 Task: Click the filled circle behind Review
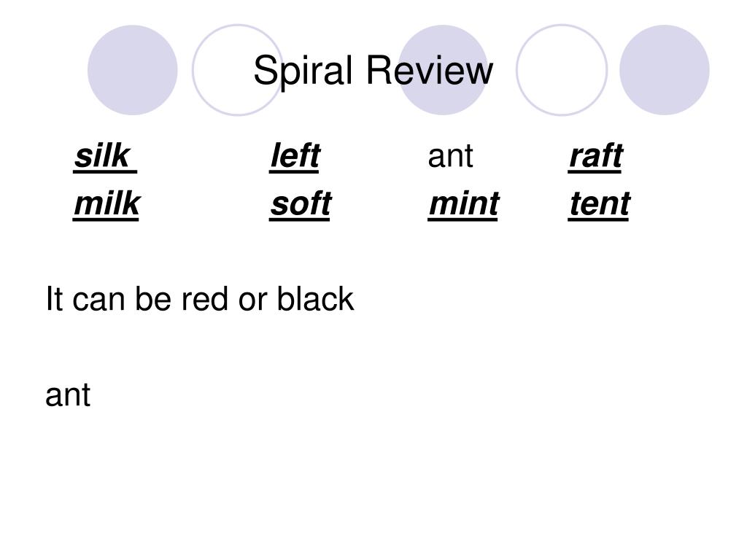[x=443, y=70]
